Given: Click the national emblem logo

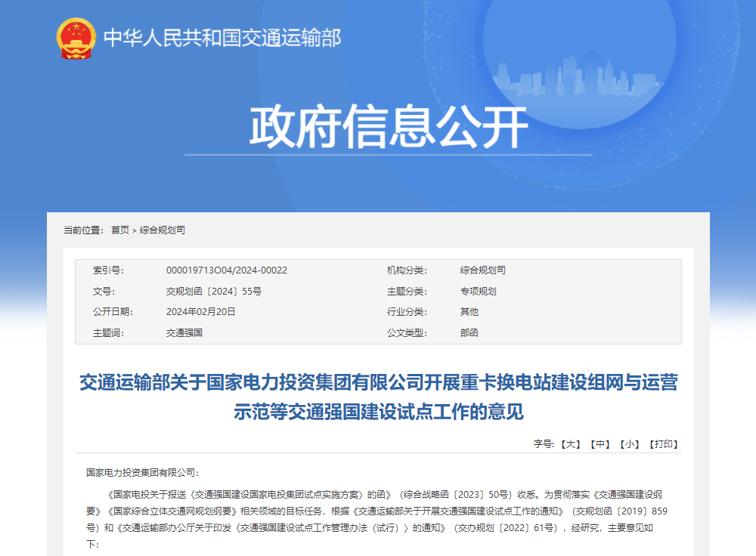Looking at the screenshot, I should coord(76,38).
